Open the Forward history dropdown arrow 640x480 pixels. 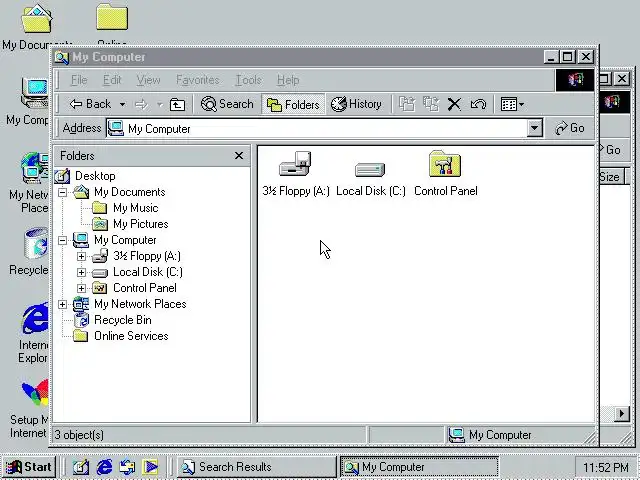click(160, 104)
